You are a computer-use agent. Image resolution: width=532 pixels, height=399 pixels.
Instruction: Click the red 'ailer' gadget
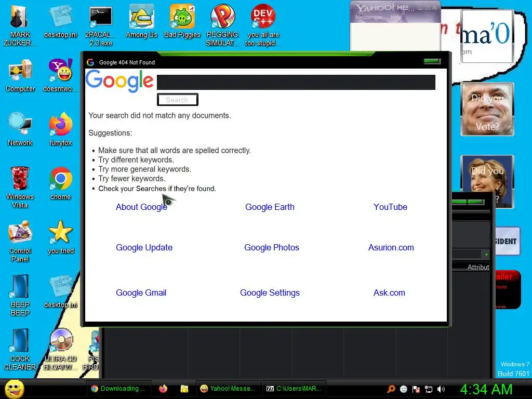pos(507,289)
